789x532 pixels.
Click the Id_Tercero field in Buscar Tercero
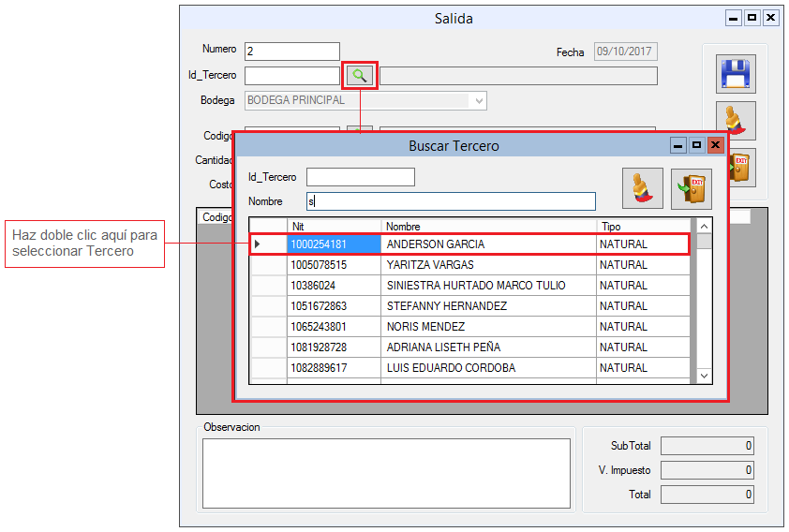[360, 177]
